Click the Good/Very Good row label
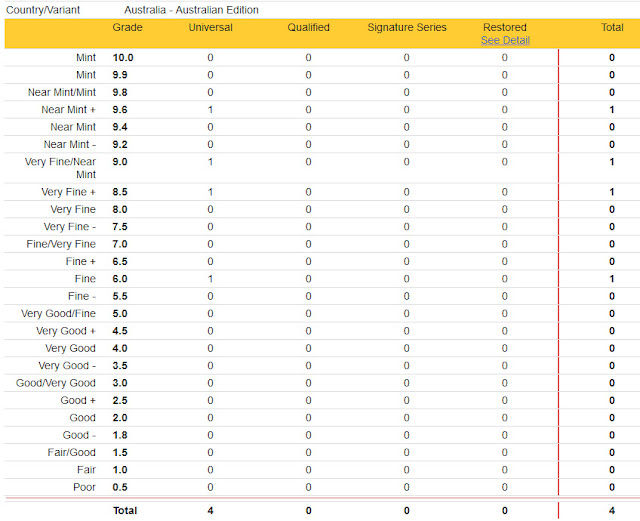The width and height of the screenshot is (640, 521). 56,383
